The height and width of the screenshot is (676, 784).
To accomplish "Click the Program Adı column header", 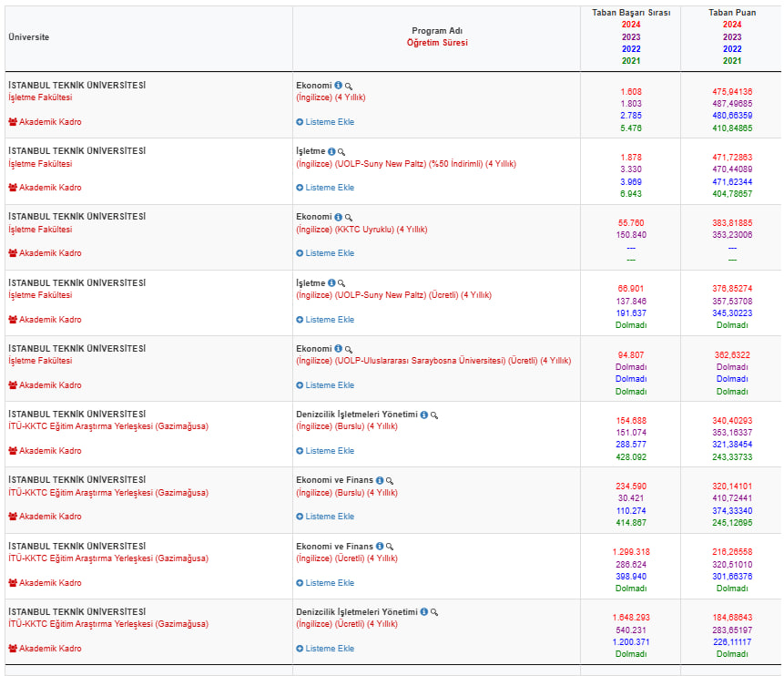I will click(436, 31).
